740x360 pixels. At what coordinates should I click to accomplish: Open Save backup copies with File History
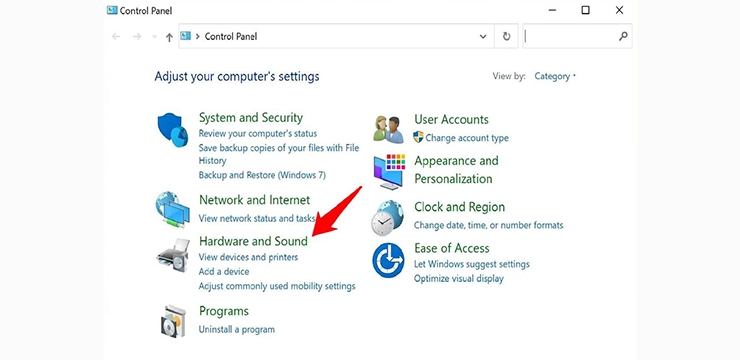[x=279, y=154]
